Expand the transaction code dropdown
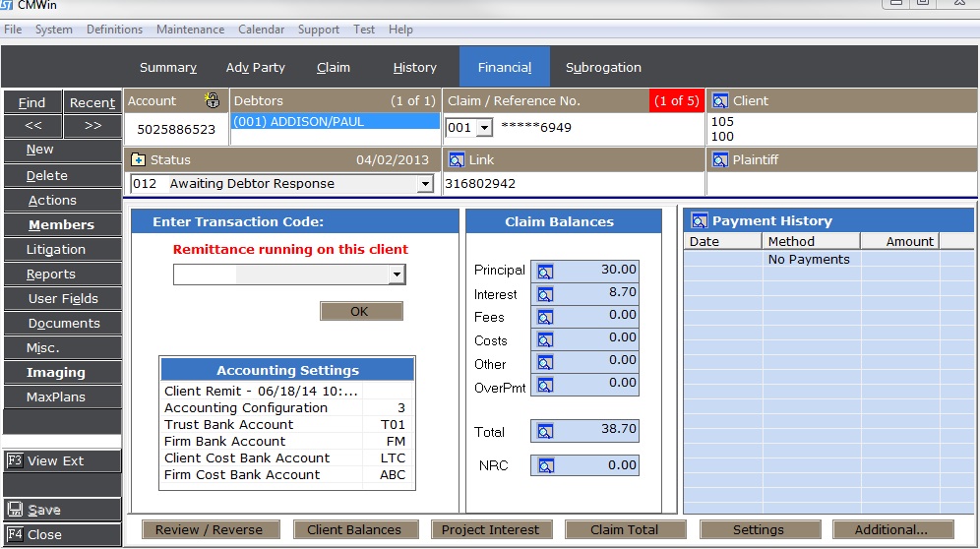 (x=396, y=275)
